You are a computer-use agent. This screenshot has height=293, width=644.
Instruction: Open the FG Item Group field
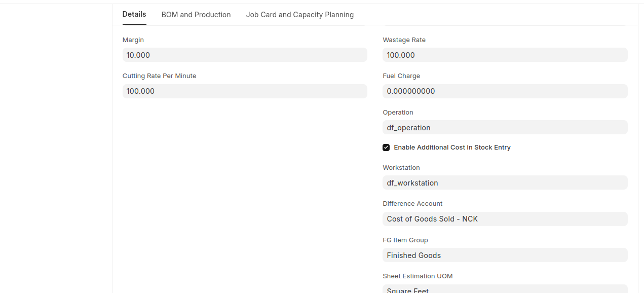click(505, 255)
